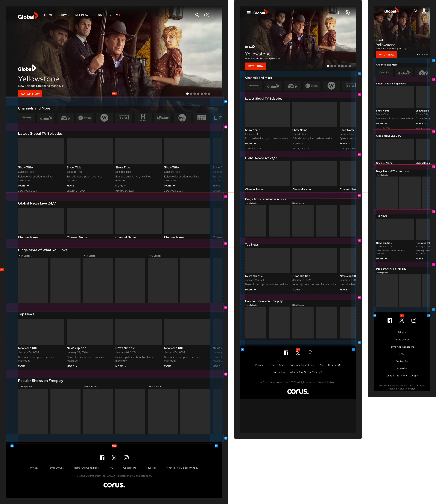Open Terms And Conditions in desktop footer
The image size is (436, 504).
tap(86, 468)
